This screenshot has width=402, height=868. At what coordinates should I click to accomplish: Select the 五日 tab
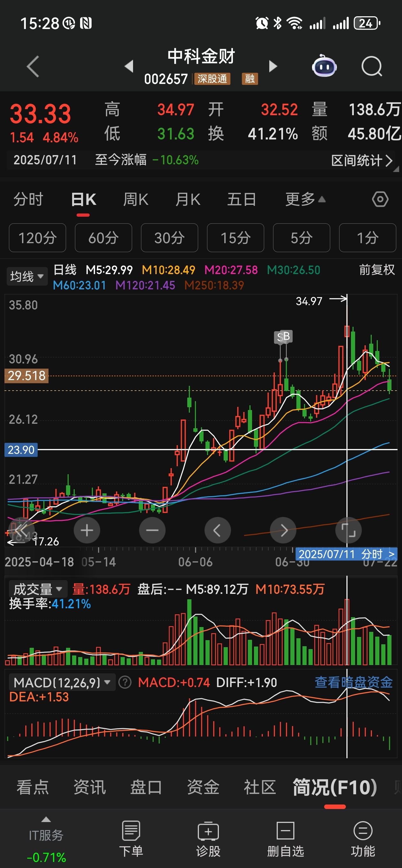pyautogui.click(x=242, y=199)
